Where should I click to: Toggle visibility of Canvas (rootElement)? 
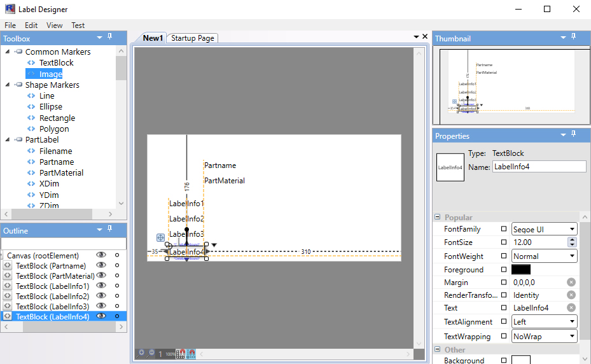[x=101, y=255]
